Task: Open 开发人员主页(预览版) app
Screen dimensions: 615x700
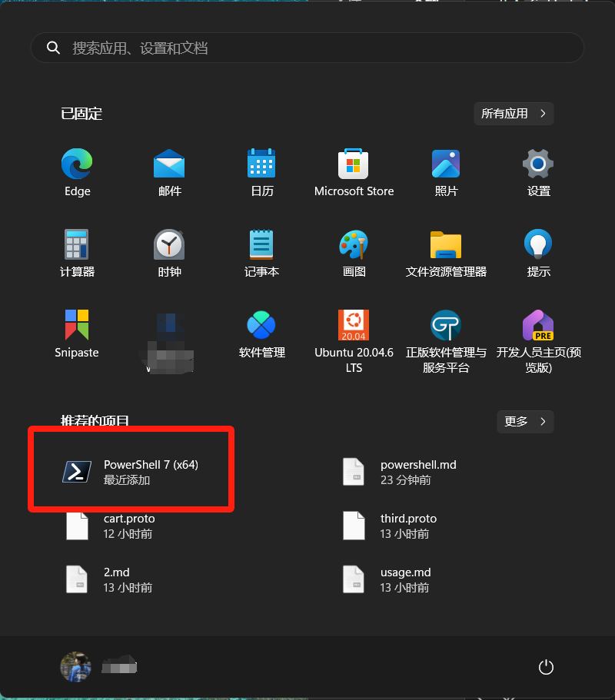Action: click(538, 341)
